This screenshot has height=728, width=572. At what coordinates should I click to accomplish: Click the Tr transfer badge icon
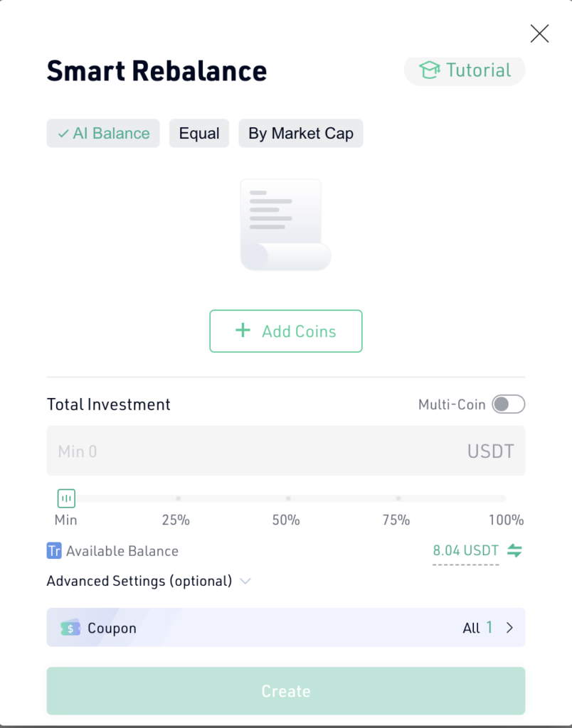[54, 551]
